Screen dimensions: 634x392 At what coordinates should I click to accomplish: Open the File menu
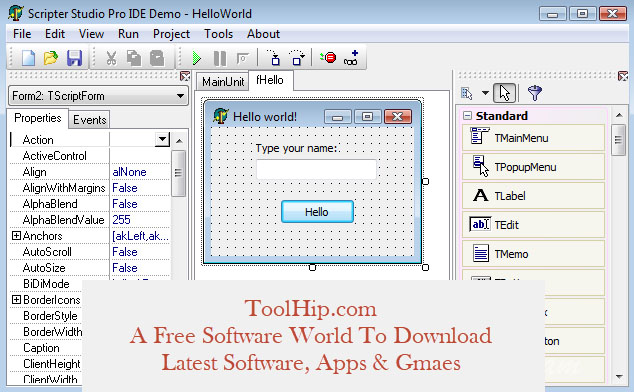point(22,34)
